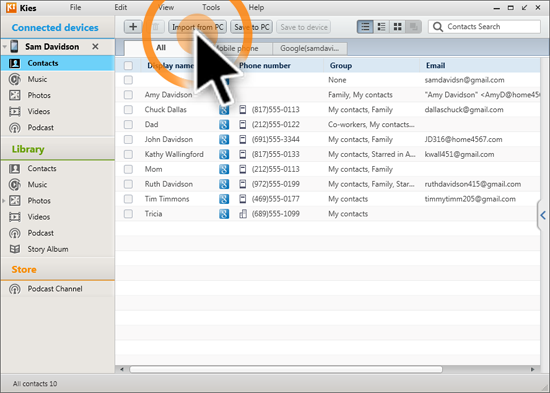The height and width of the screenshot is (393, 550).
Task: Click mobile phone icon in Dad row
Action: (242, 125)
